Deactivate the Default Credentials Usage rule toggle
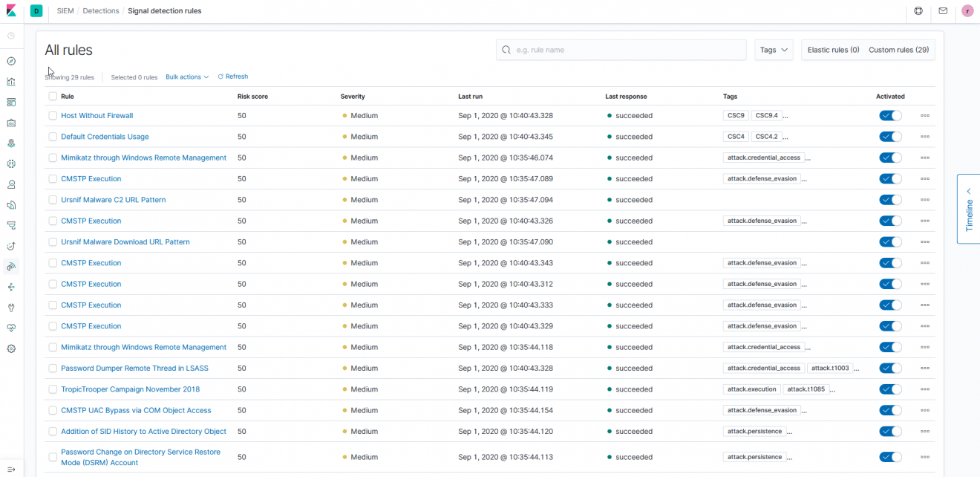Viewport: 980px width, 477px height. click(890, 137)
